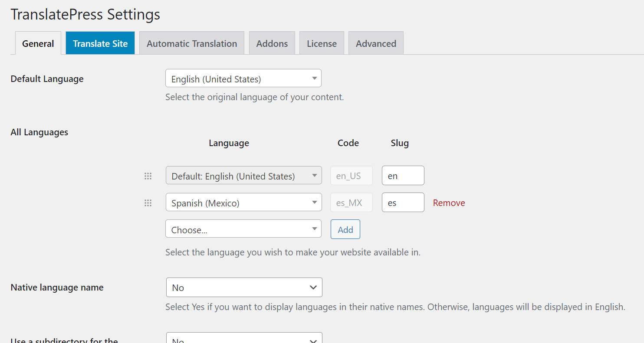This screenshot has width=644, height=343.
Task: Open the Advanced tab
Action: coord(376,43)
